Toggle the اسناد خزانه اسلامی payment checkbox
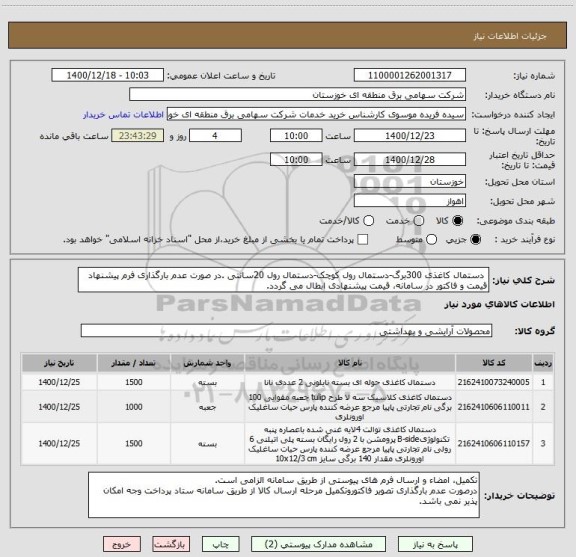The image size is (576, 557). click(x=363, y=240)
